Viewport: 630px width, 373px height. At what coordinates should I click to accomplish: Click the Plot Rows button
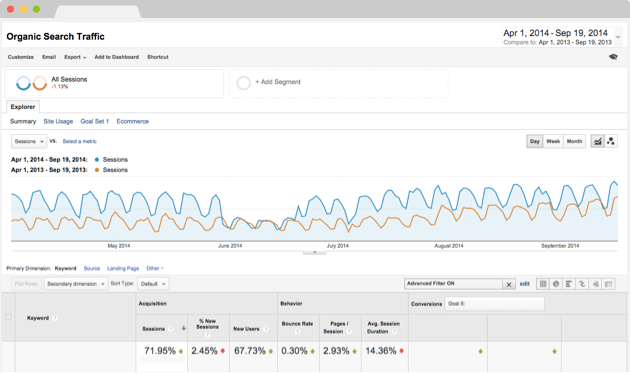point(26,284)
